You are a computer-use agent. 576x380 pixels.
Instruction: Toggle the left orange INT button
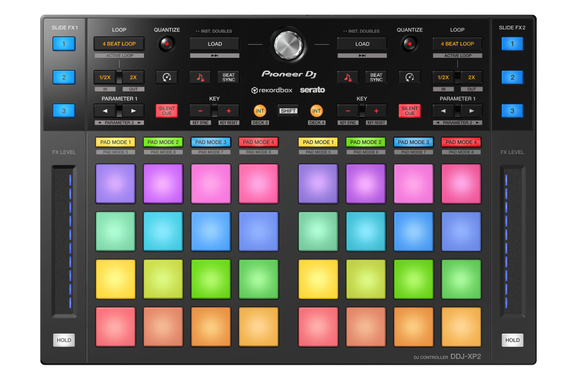point(260,111)
